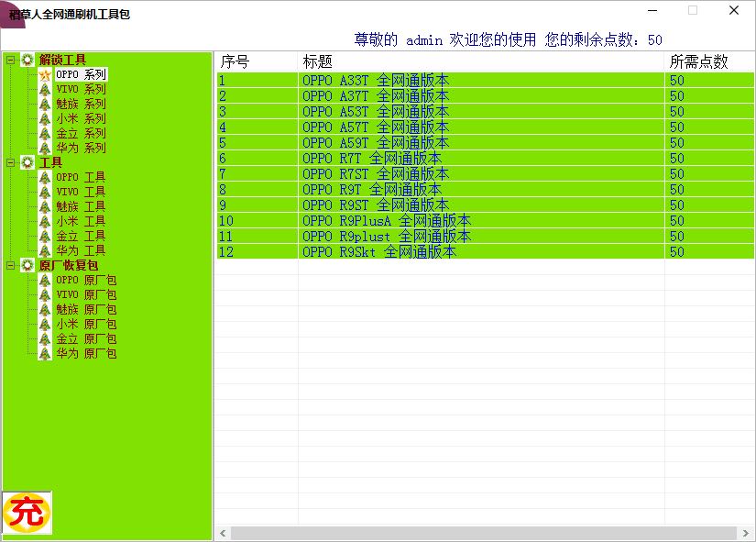
Task: Select row OPPO R9ST 全网通版本
Action: [486, 205]
